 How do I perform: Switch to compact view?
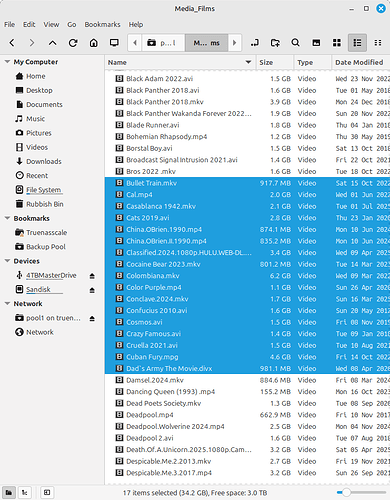(378, 43)
